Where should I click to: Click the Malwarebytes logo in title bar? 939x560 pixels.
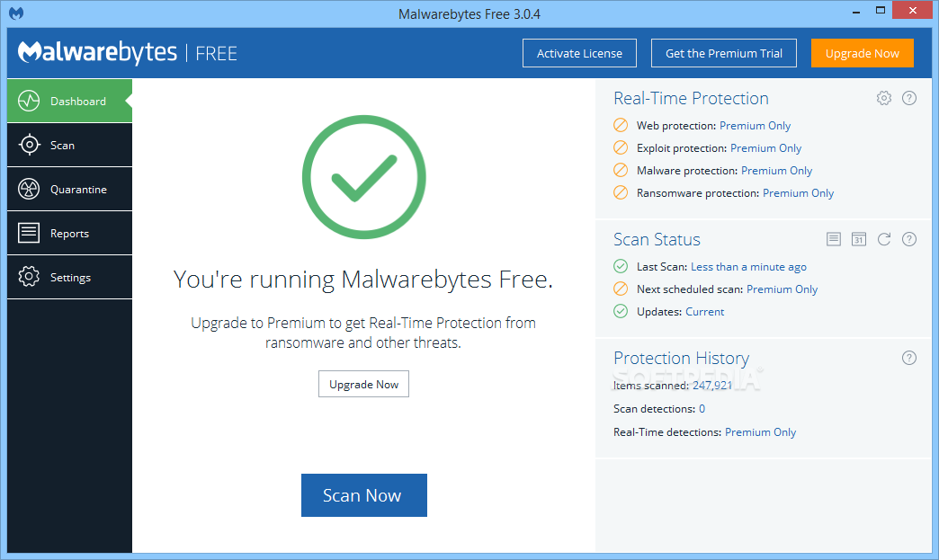(x=15, y=13)
